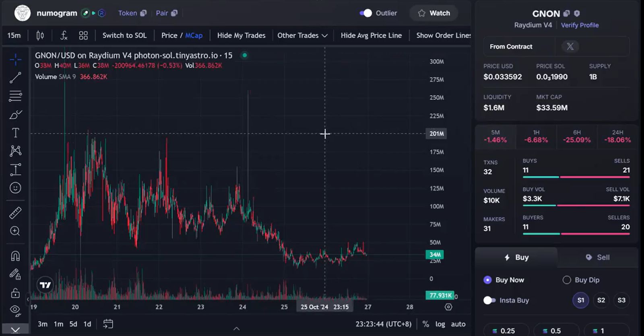644x336 pixels.
Task: Toggle percent scale mode
Action: [x=426, y=324]
